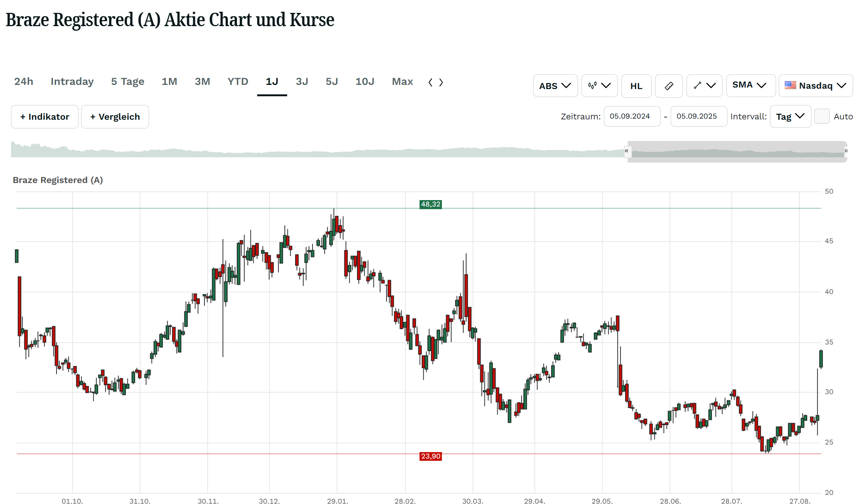858x504 pixels.
Task: Click the 23,90 low price label
Action: pyautogui.click(x=431, y=456)
